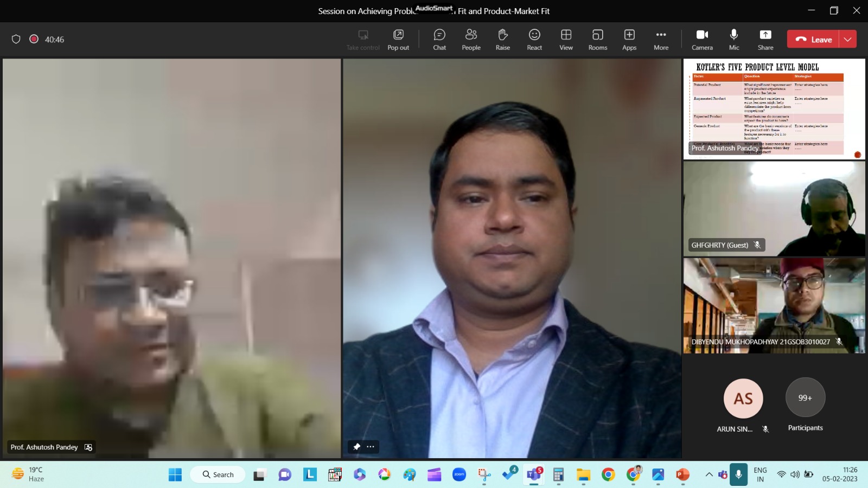Pop out the shared content
The width and height of the screenshot is (868, 488).
(398, 40)
